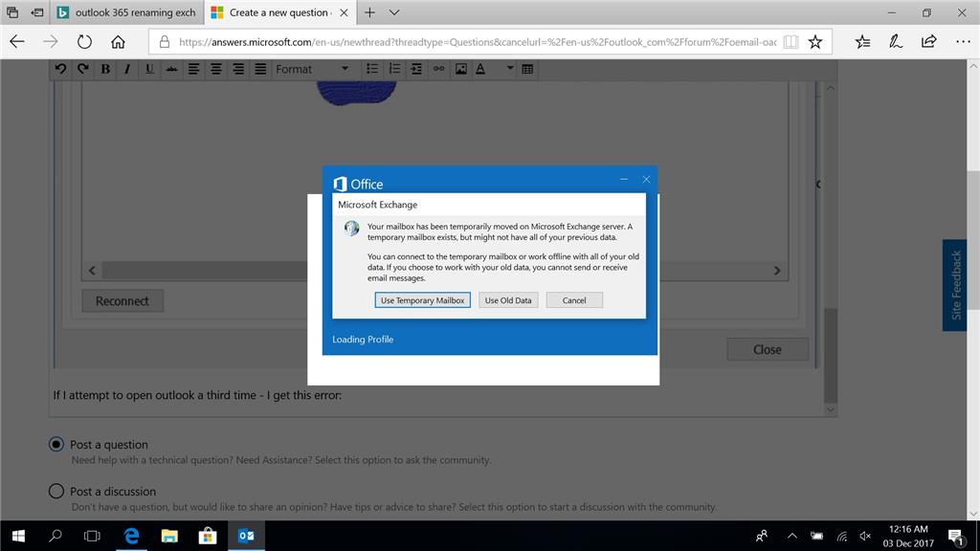Open the Favorites hub
Image resolution: width=980 pixels, height=551 pixels.
click(862, 42)
